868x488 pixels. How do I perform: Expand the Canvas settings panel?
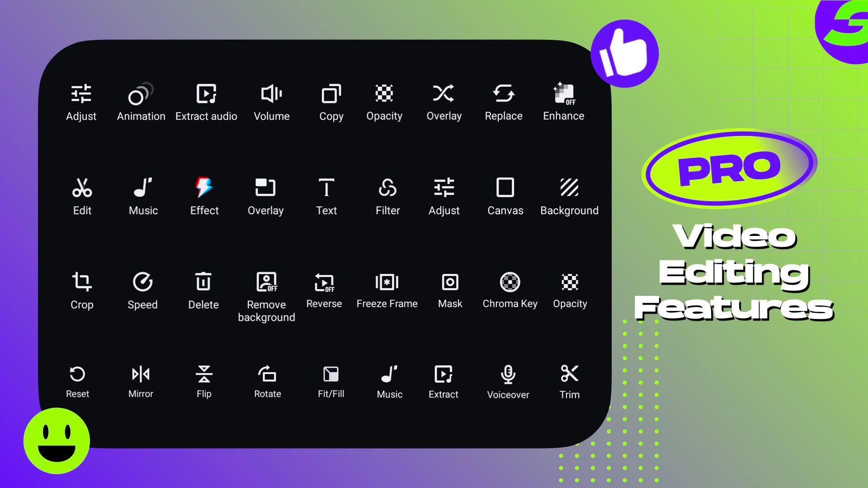[505, 196]
